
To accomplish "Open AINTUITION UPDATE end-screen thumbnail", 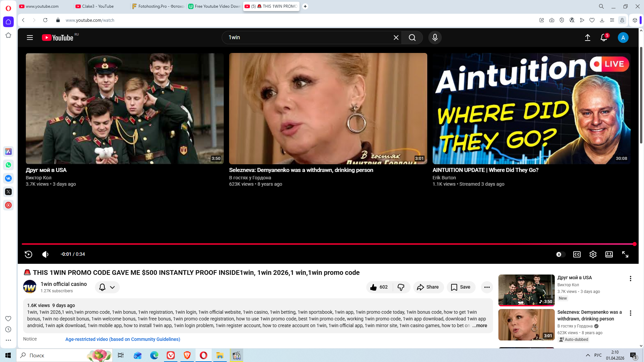I will [x=531, y=109].
